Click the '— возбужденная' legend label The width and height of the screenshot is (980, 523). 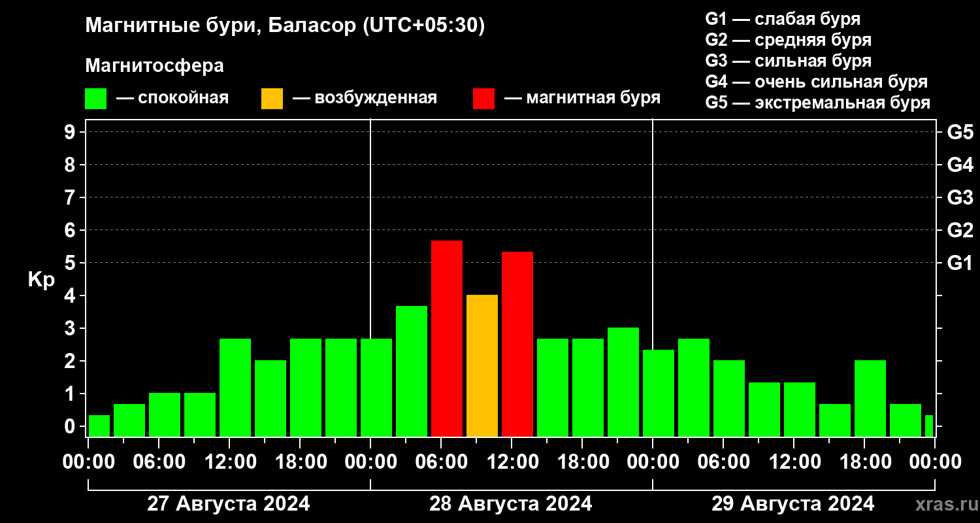(x=365, y=98)
